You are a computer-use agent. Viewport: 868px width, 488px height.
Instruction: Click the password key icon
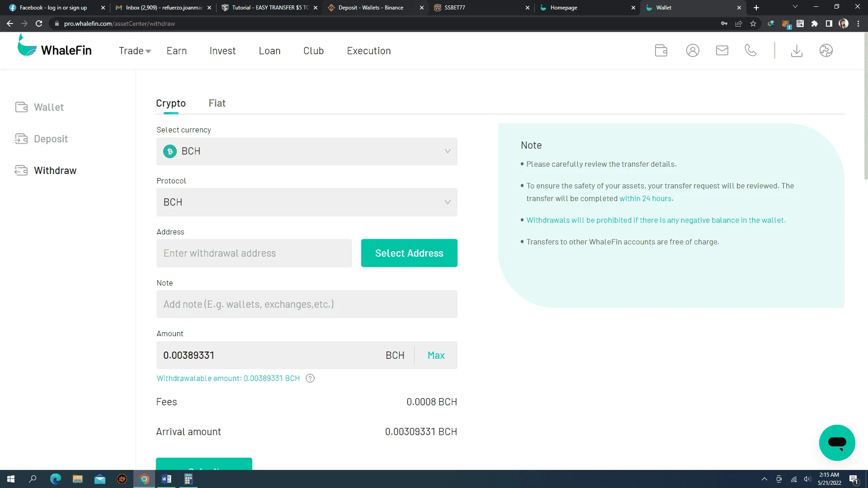(x=724, y=23)
